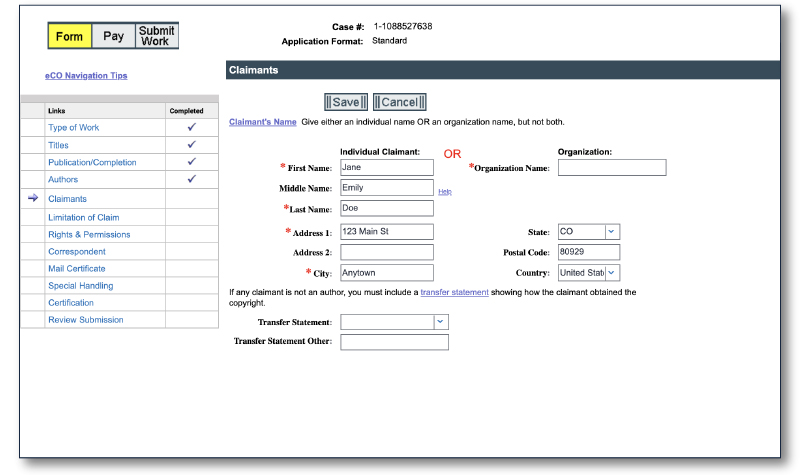
Task: Expand the Transfer Statement dropdown
Action: [x=440, y=321]
